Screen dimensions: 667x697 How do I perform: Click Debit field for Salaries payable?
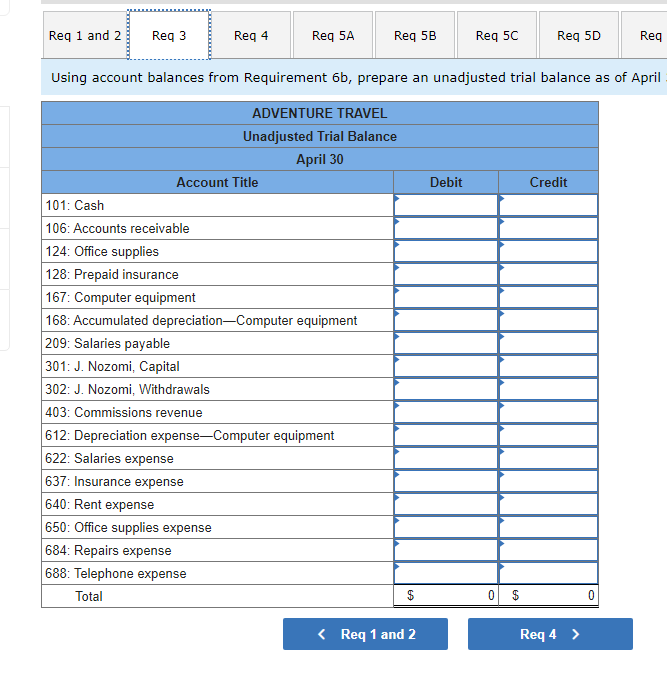pos(446,344)
